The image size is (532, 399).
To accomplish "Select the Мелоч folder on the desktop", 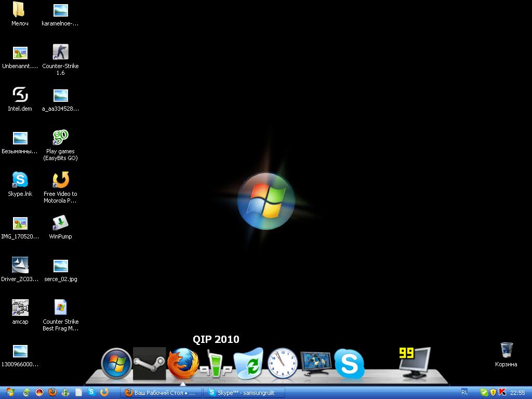I will (x=20, y=14).
